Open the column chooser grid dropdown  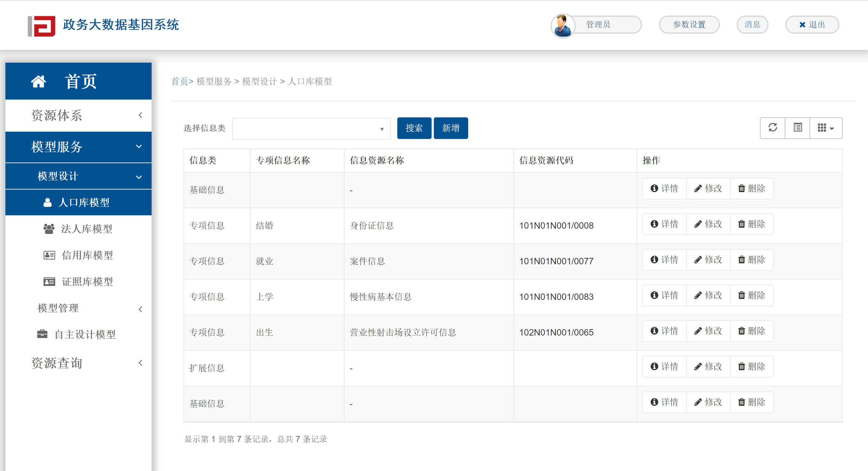click(825, 128)
